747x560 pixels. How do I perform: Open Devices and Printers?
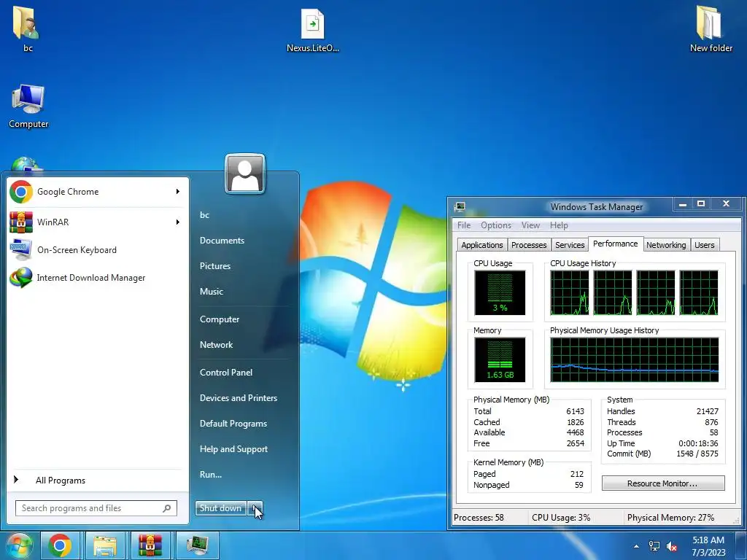239,398
